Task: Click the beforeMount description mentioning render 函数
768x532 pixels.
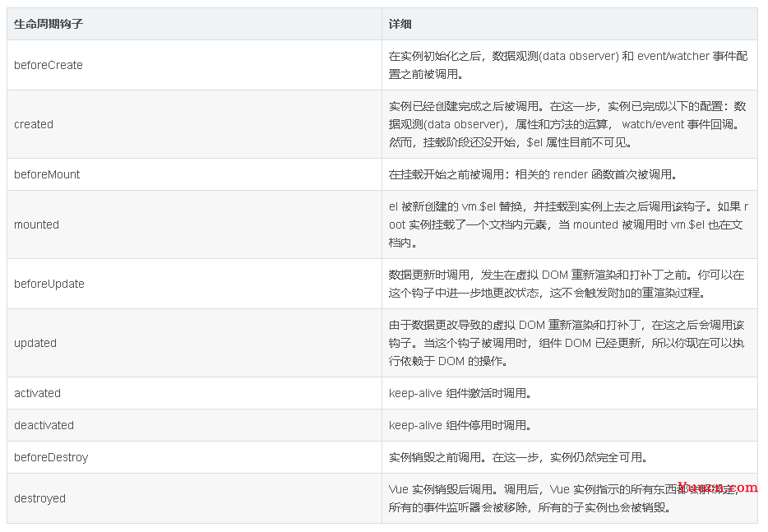Action: [x=532, y=174]
